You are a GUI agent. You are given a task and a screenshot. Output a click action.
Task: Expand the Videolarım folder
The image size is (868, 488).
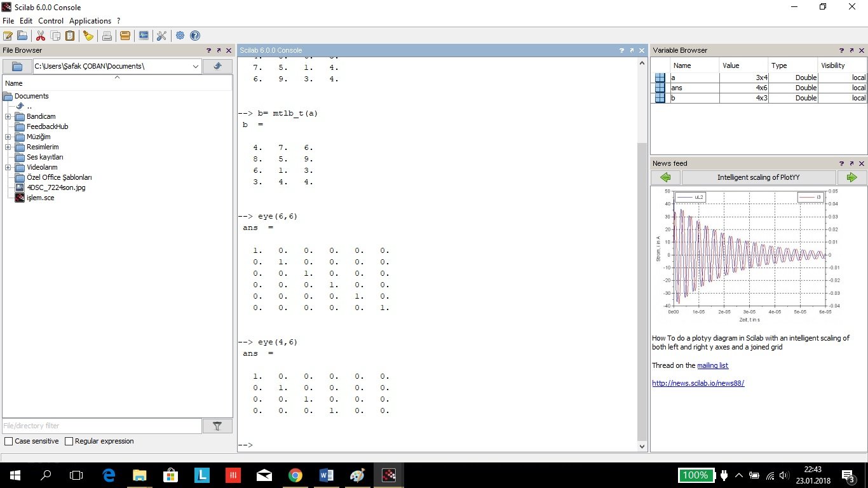(8, 167)
